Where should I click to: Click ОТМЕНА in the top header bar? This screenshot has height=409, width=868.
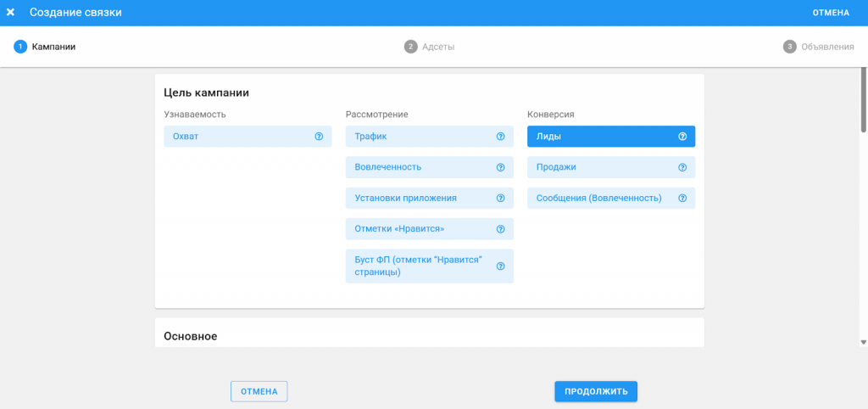pyautogui.click(x=831, y=13)
